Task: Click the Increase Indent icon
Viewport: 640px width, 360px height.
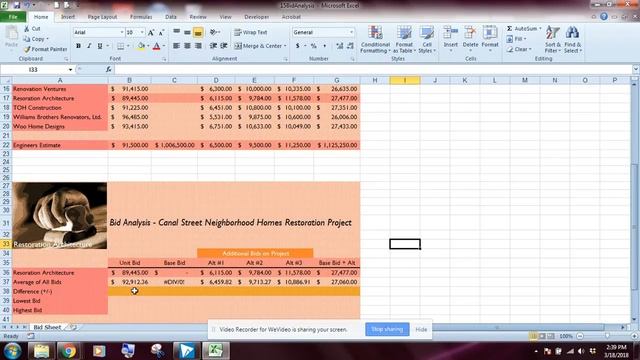Action: (x=224, y=46)
